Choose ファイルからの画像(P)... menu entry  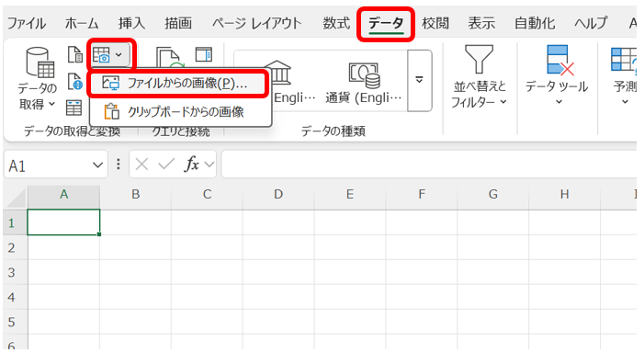click(x=178, y=84)
